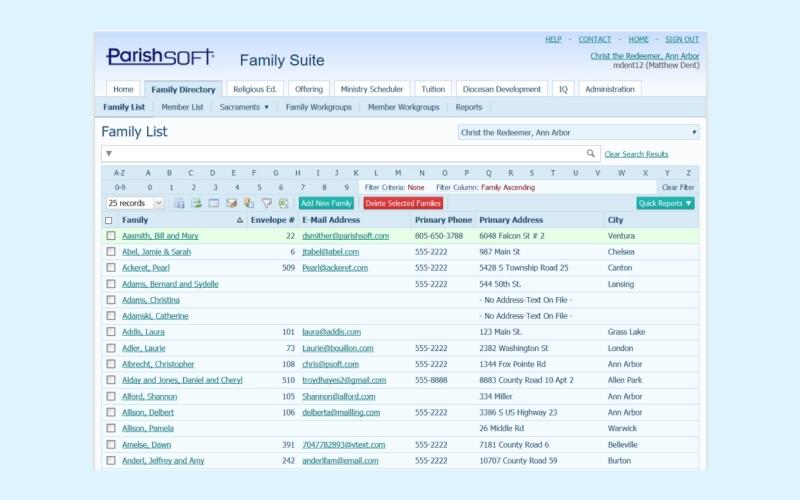Viewport: 800px width, 500px height.
Task: Sort by the Envelope # column header
Action: [x=272, y=220]
